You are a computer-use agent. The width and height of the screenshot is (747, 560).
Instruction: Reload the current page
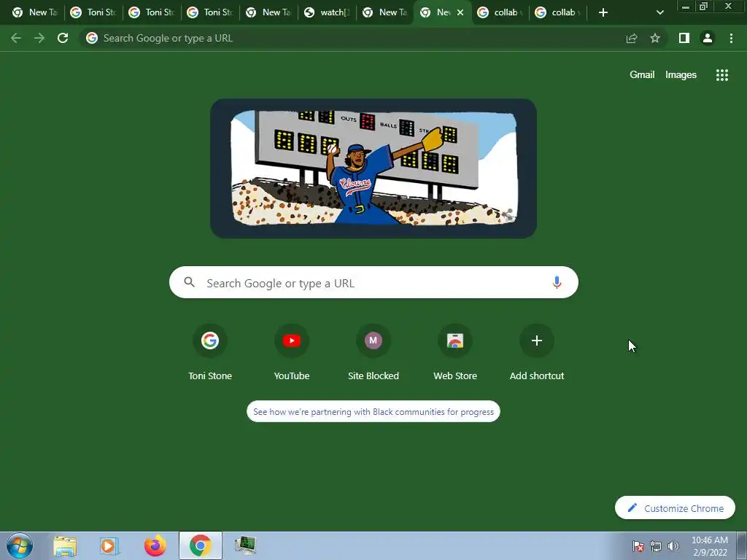[x=63, y=38]
